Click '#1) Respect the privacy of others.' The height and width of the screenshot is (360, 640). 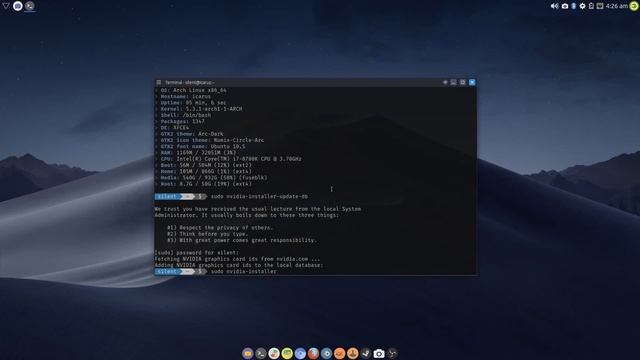coord(220,228)
